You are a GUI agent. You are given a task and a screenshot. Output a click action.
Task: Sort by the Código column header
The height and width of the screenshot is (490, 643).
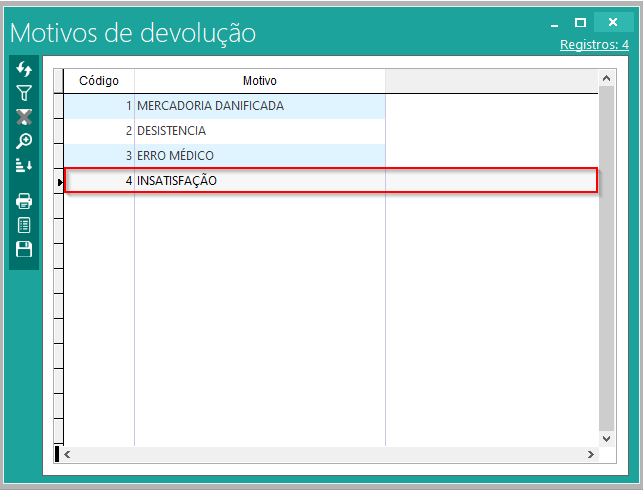[99, 80]
